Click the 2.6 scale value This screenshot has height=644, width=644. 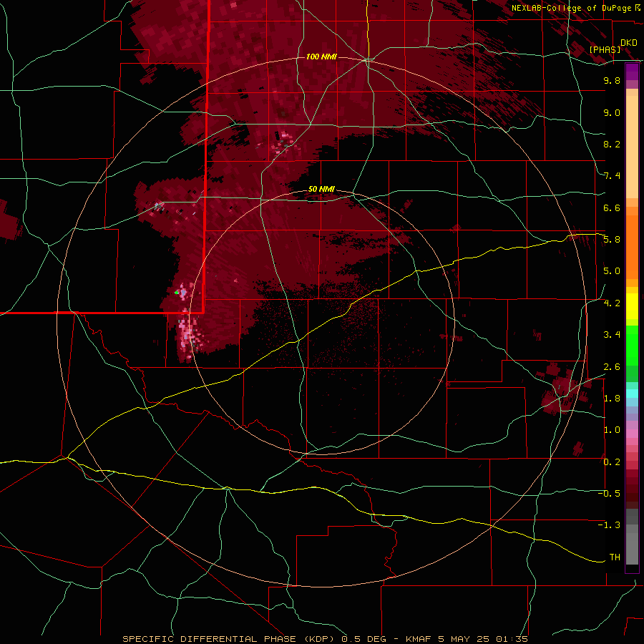tap(612, 367)
